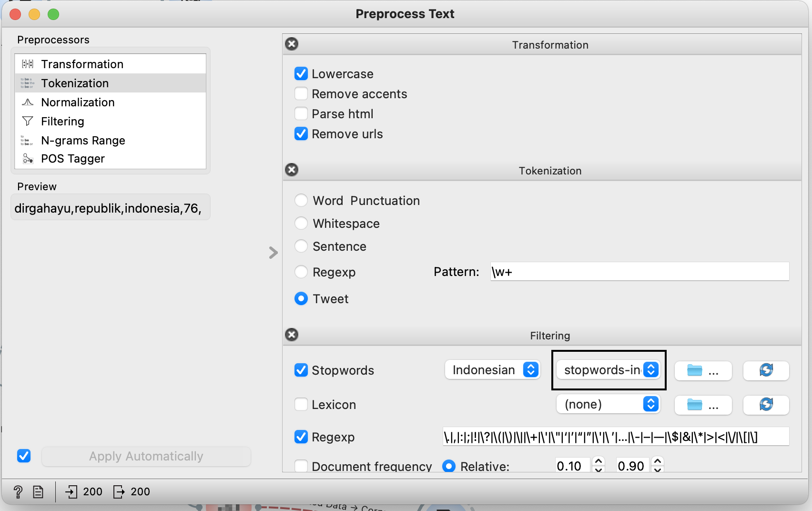The image size is (812, 511).
Task: Click the output 200 documents icon
Action: click(119, 491)
